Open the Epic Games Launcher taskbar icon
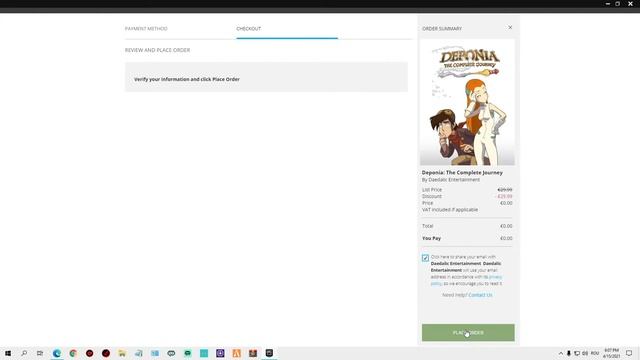The height and width of the screenshot is (360, 640). pos(269,353)
